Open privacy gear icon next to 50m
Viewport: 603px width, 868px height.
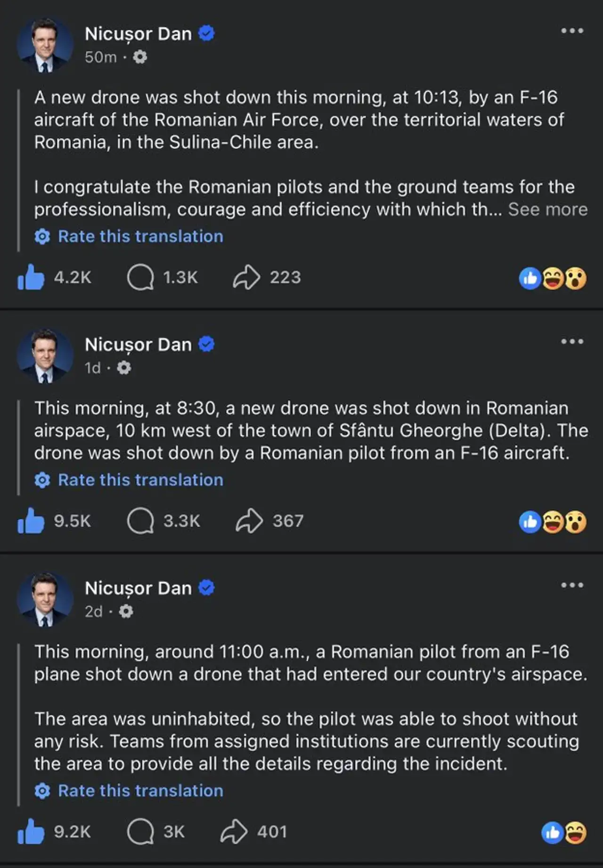[x=139, y=57]
